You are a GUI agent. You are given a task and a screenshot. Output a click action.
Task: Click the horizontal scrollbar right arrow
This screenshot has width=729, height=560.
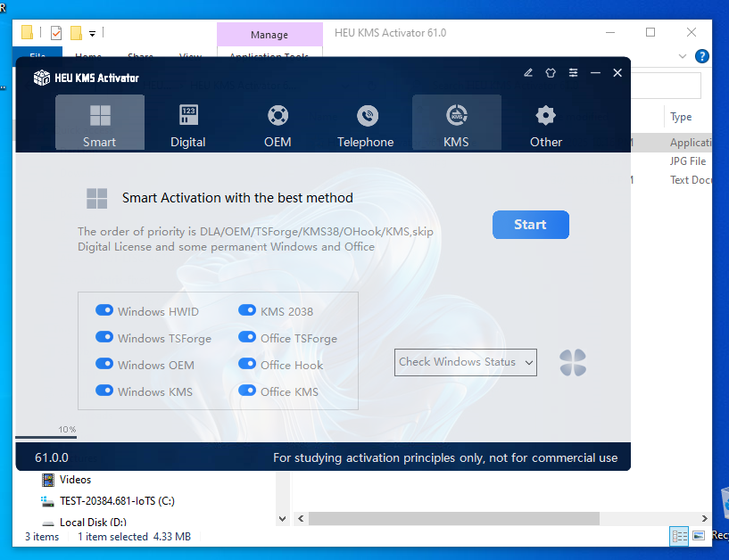(704, 519)
